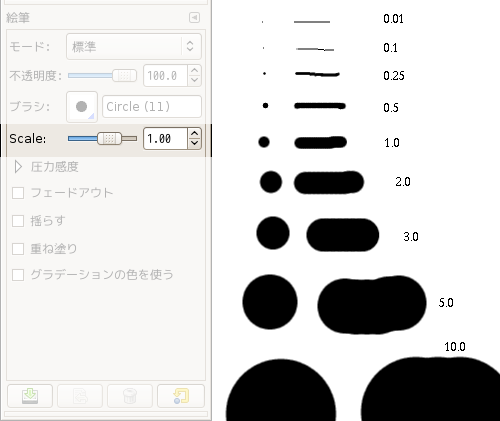Decrease Scale value with down arrow
Image resolution: width=500 pixels, height=421 pixels.
pyautogui.click(x=194, y=143)
